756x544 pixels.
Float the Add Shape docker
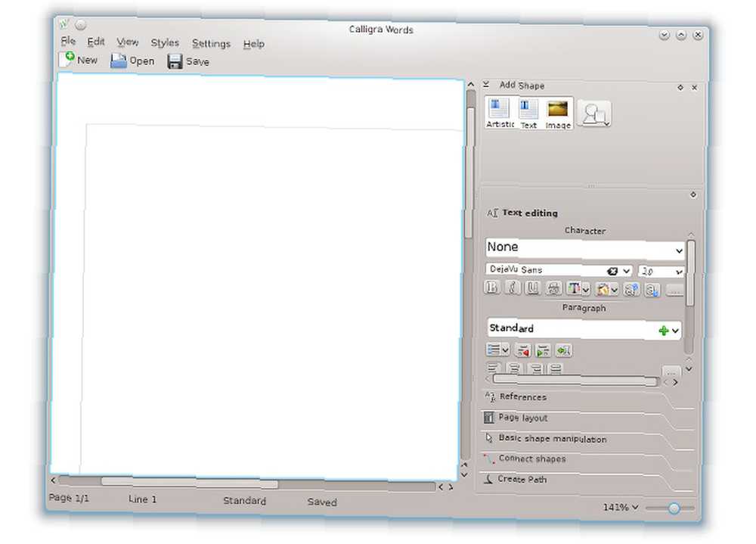[x=680, y=87]
